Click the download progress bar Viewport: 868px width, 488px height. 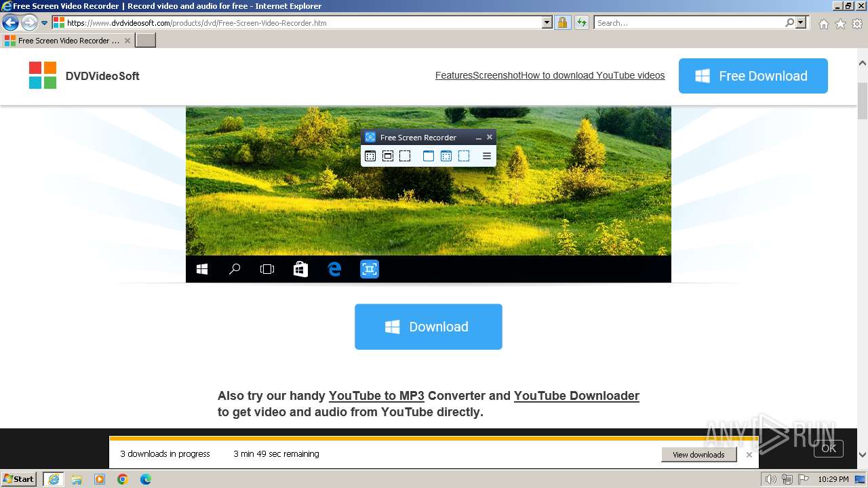coord(434,439)
